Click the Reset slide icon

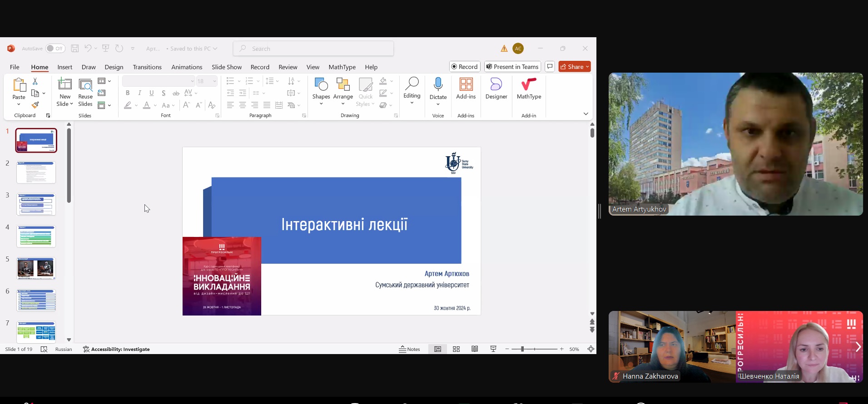point(102,93)
